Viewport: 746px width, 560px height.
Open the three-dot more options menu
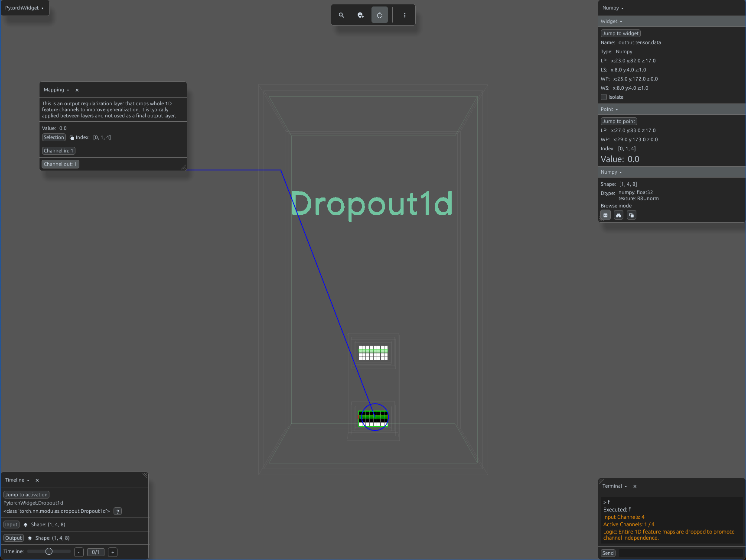tap(405, 15)
